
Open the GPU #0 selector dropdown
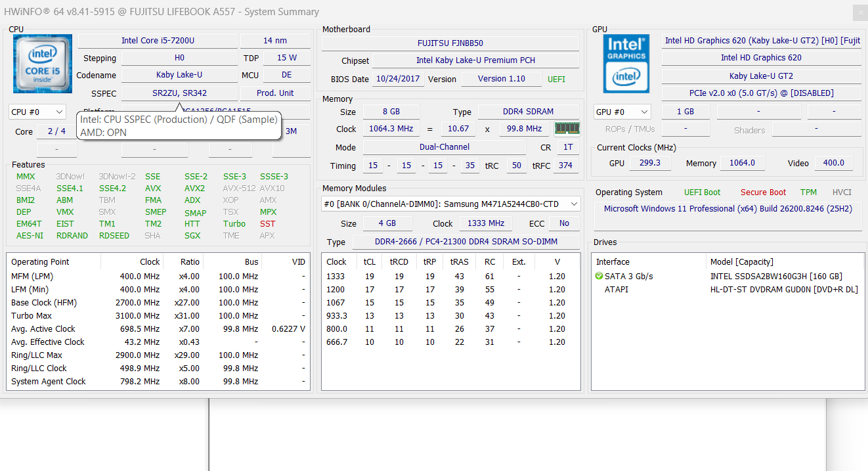point(622,112)
